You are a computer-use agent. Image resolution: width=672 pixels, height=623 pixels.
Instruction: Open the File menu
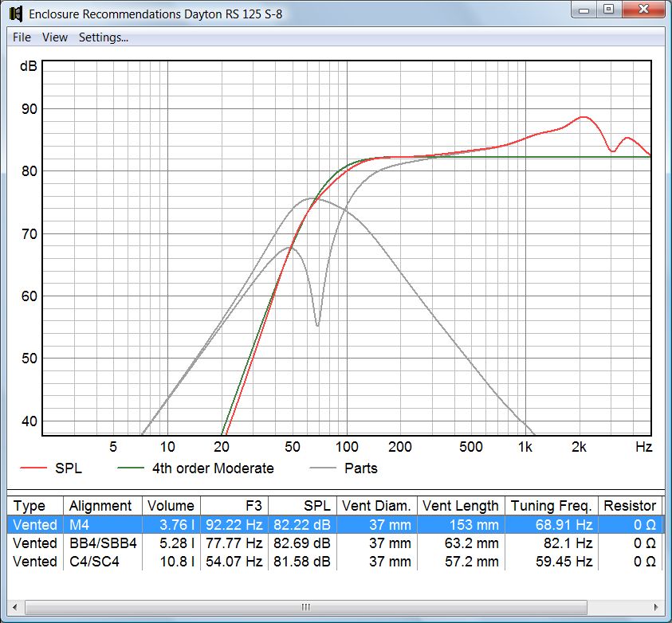[x=20, y=37]
